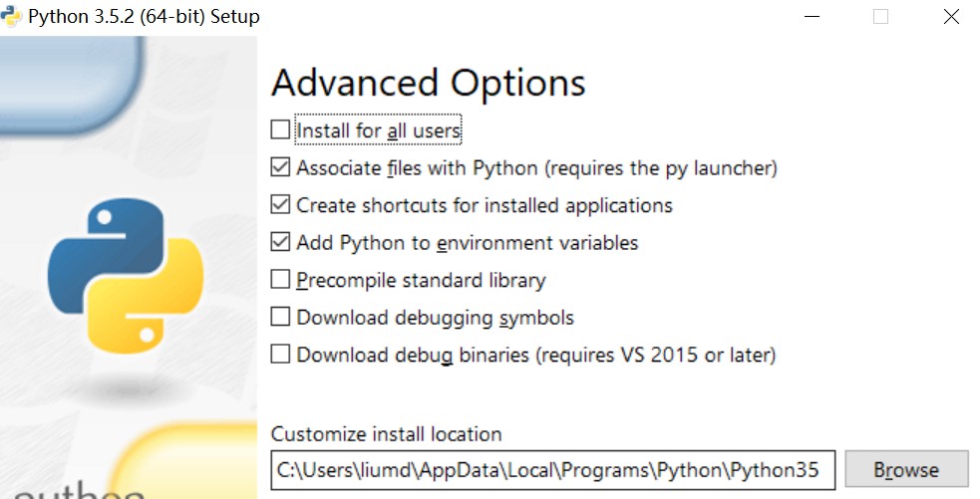Click the partial 'python' wordmark at bottom left

pos(78,490)
